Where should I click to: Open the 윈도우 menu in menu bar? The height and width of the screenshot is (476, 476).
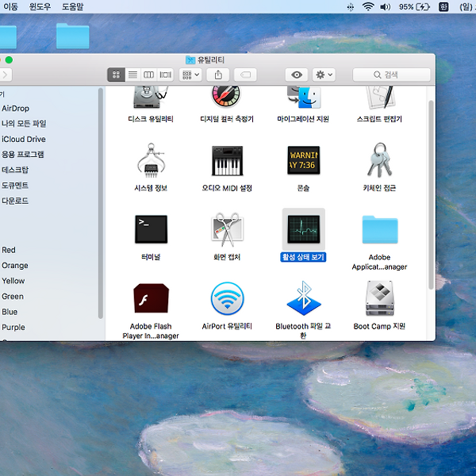pos(40,7)
